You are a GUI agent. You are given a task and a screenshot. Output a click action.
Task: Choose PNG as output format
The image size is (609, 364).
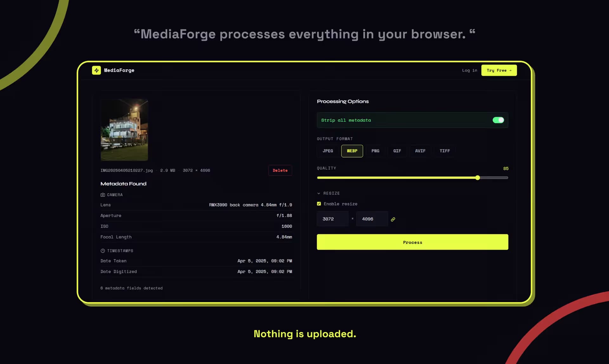(x=375, y=151)
